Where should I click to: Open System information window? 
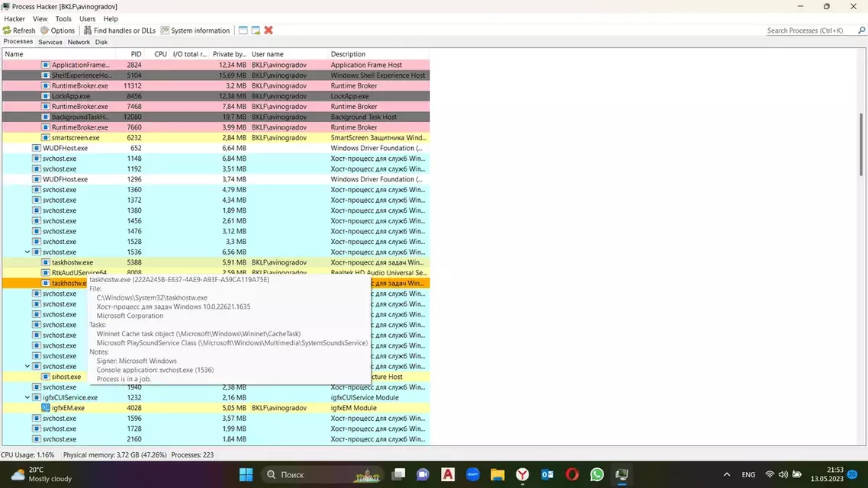pos(194,30)
